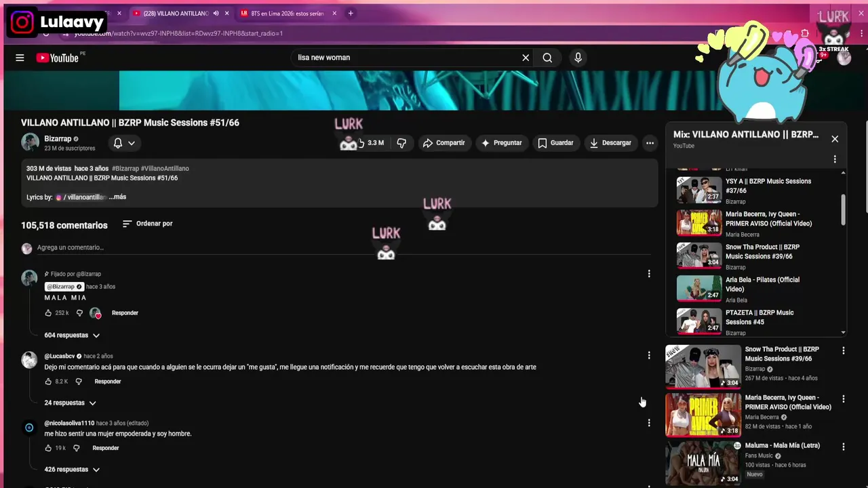Dislike the @nicolasoliva1110 comment
The width and height of the screenshot is (868, 488).
click(77, 448)
